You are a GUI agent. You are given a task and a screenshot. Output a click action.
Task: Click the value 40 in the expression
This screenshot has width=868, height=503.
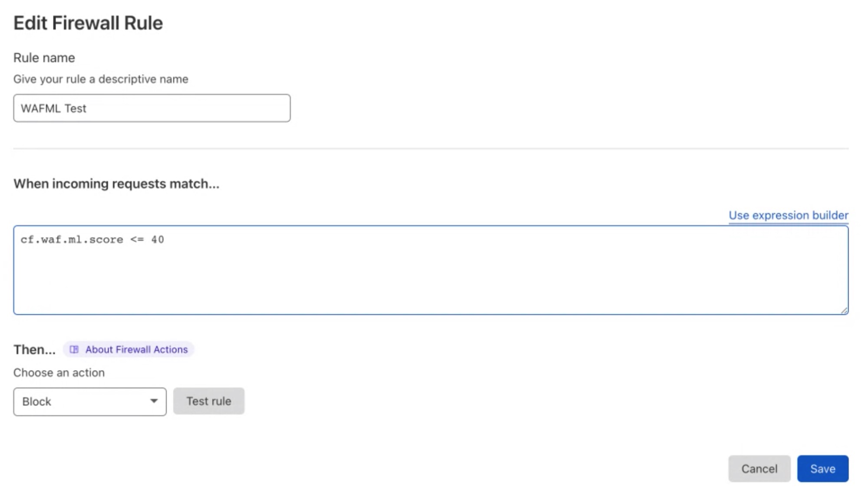click(158, 240)
